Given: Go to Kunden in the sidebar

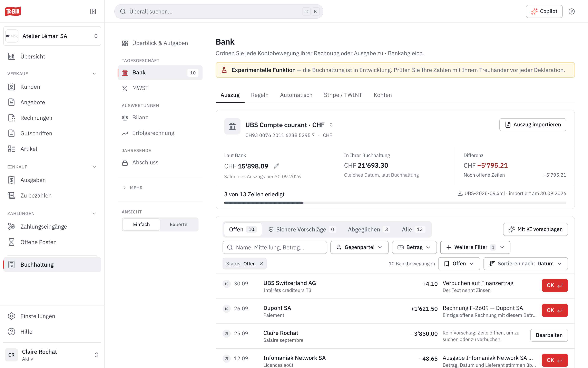Looking at the screenshot, I should click(x=52, y=87).
